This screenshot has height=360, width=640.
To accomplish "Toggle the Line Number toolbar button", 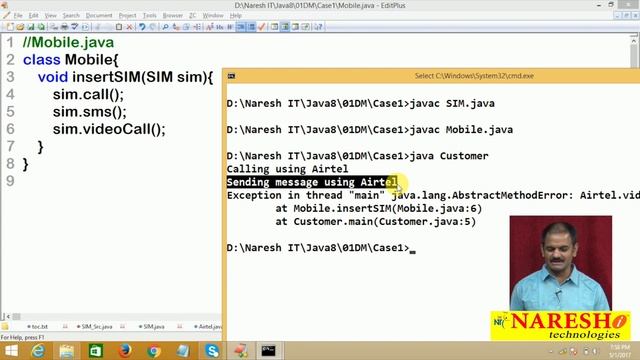I will (x=251, y=27).
